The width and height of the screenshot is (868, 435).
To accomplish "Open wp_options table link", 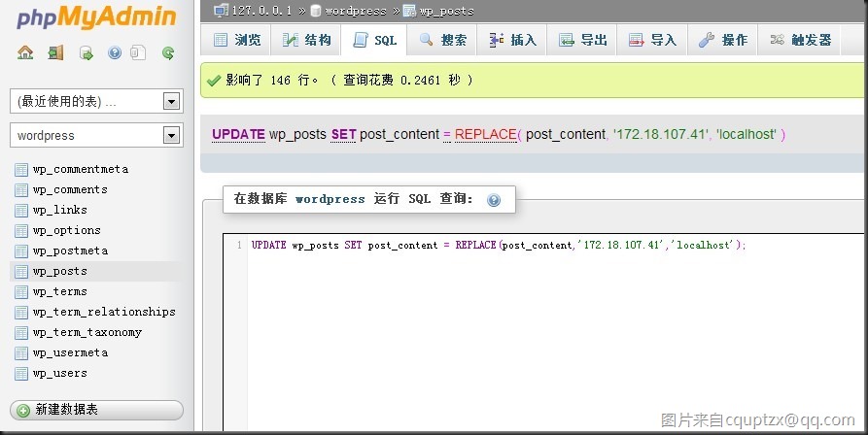I will tap(66, 230).
